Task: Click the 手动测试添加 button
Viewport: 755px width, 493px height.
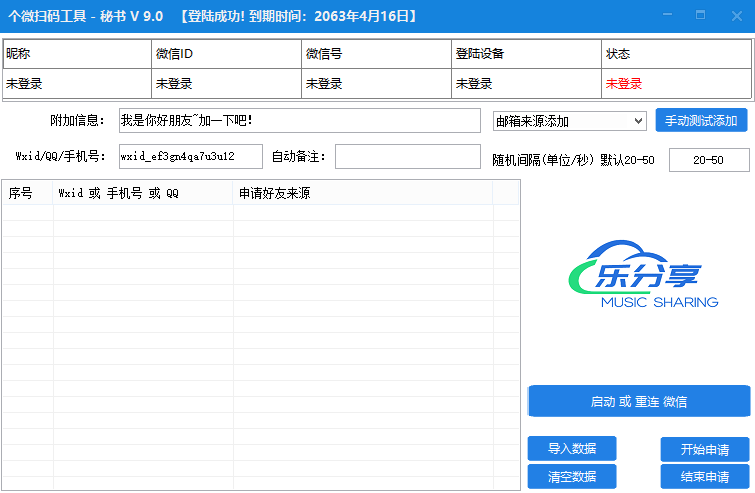Action: [x=701, y=121]
